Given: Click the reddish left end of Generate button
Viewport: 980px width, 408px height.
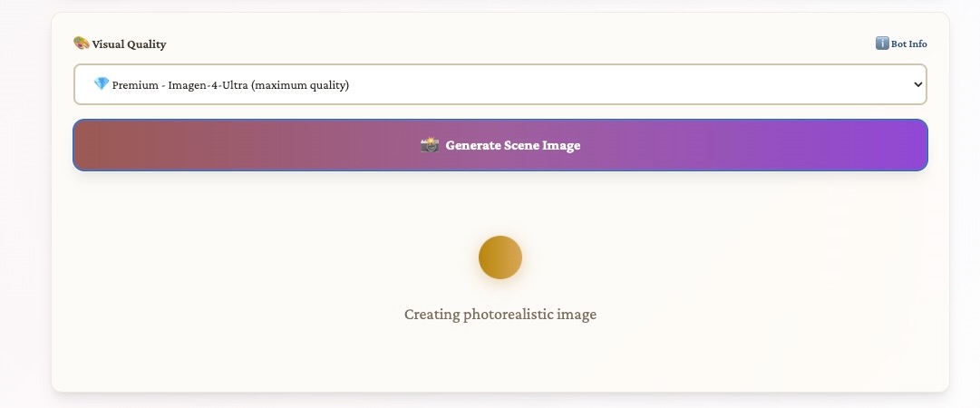Looking at the screenshot, I should click(109, 145).
